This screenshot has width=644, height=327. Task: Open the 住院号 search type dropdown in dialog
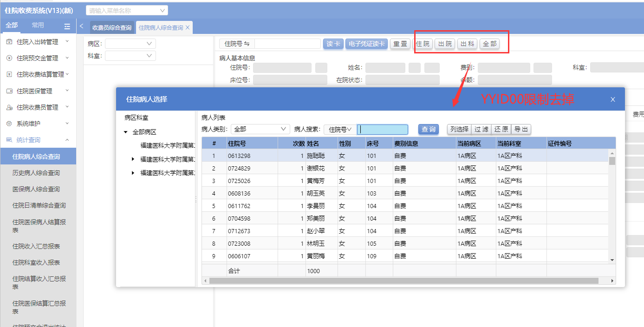(x=340, y=130)
